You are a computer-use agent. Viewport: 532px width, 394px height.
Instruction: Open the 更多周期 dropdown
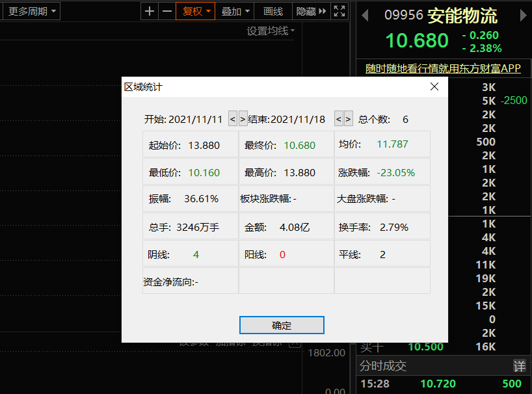[x=33, y=11]
